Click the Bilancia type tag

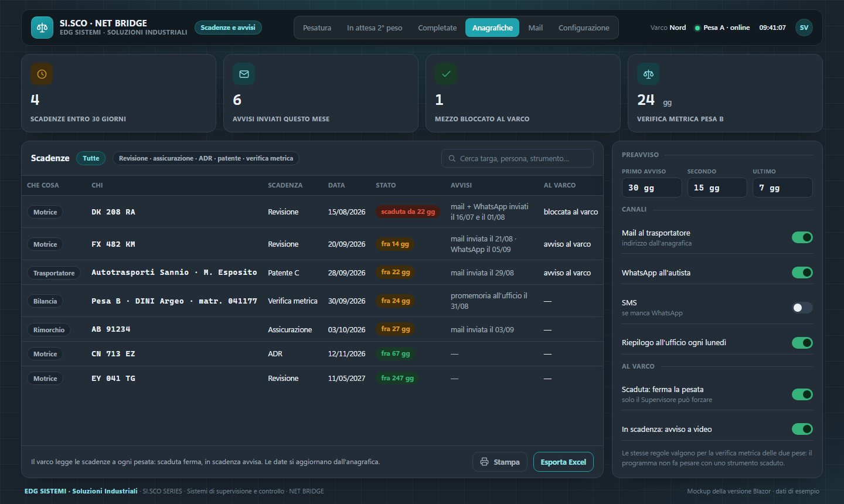(x=45, y=301)
